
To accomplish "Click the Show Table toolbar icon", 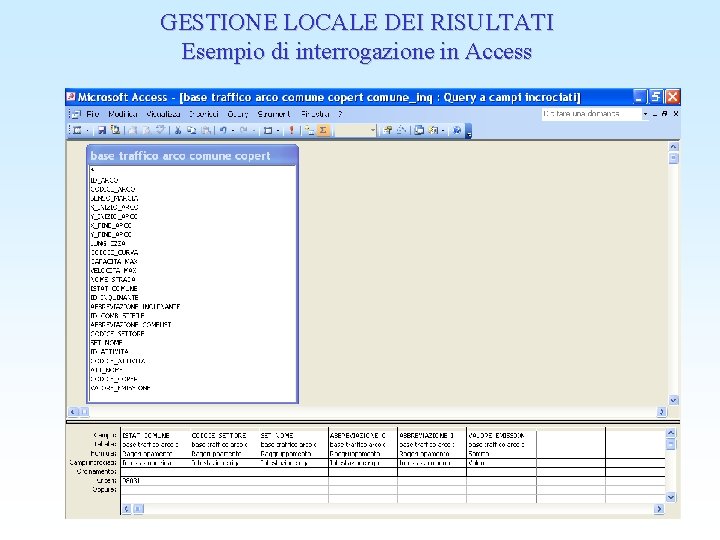I will [310, 130].
